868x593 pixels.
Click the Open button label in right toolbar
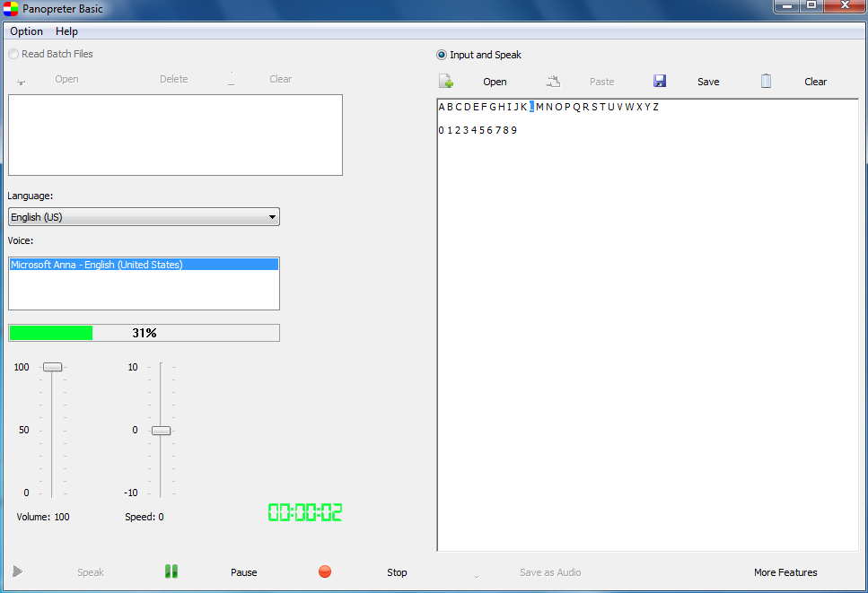click(x=495, y=82)
